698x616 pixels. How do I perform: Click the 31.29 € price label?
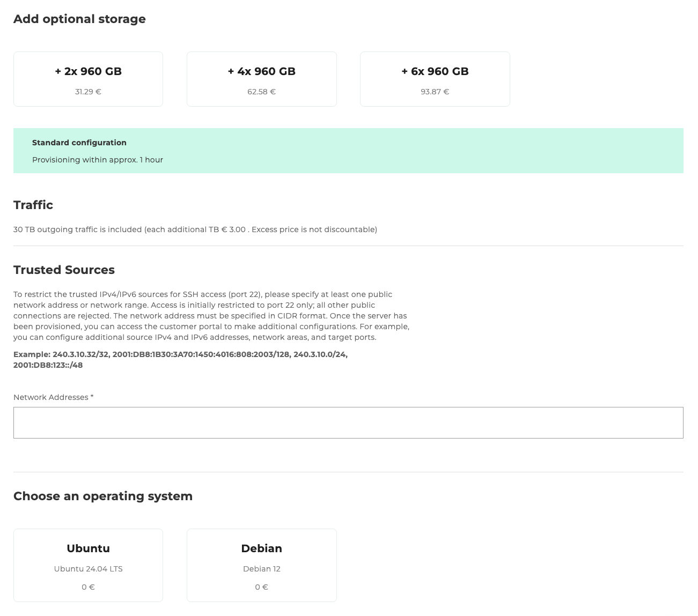pyautogui.click(x=88, y=92)
